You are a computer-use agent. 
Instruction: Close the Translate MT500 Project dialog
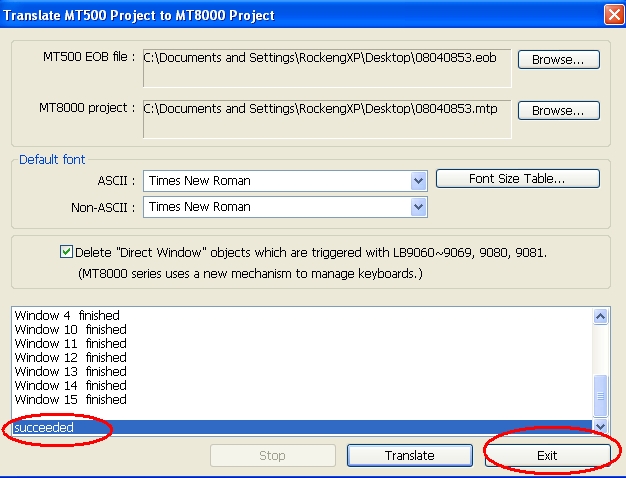(x=614, y=15)
